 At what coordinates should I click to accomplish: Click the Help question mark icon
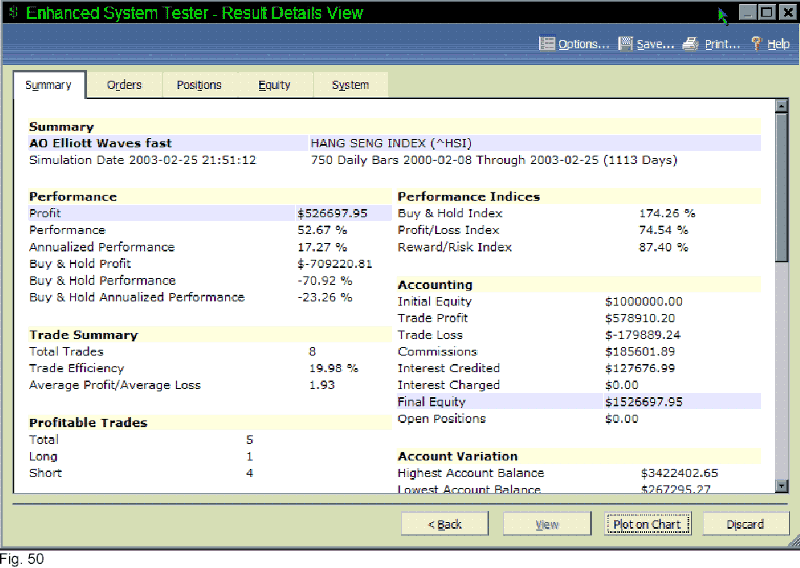coord(756,44)
